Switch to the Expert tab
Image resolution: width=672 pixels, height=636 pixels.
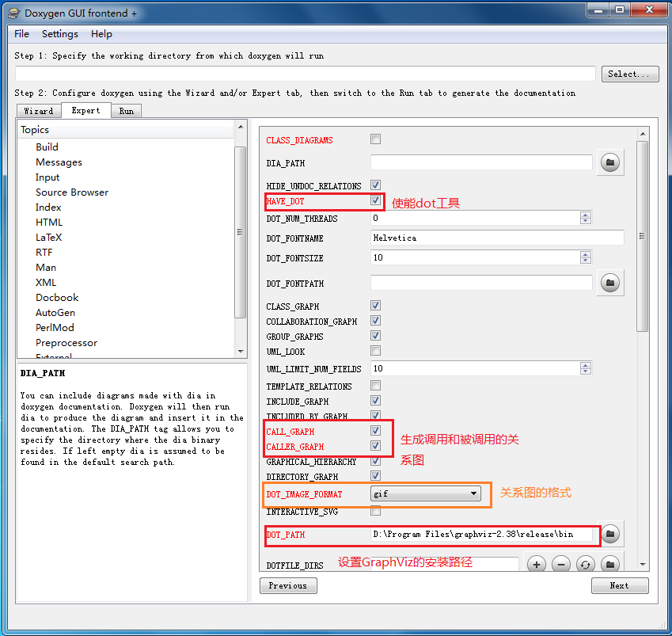point(85,110)
